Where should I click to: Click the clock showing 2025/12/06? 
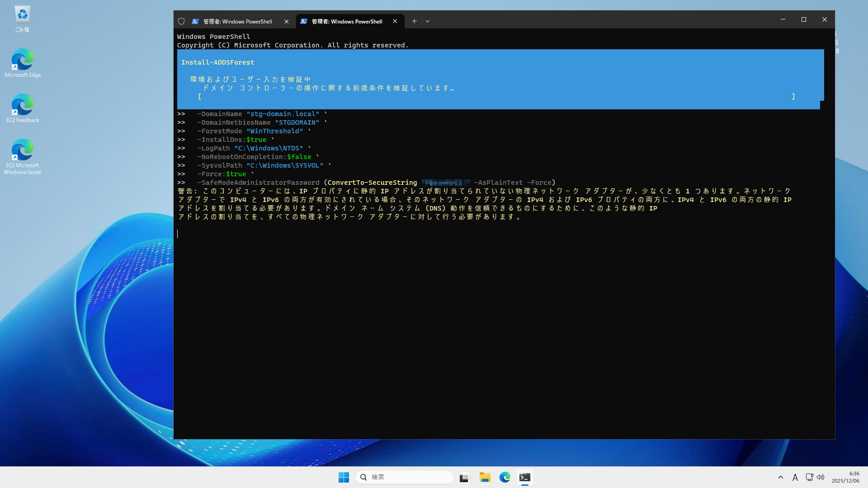845,477
